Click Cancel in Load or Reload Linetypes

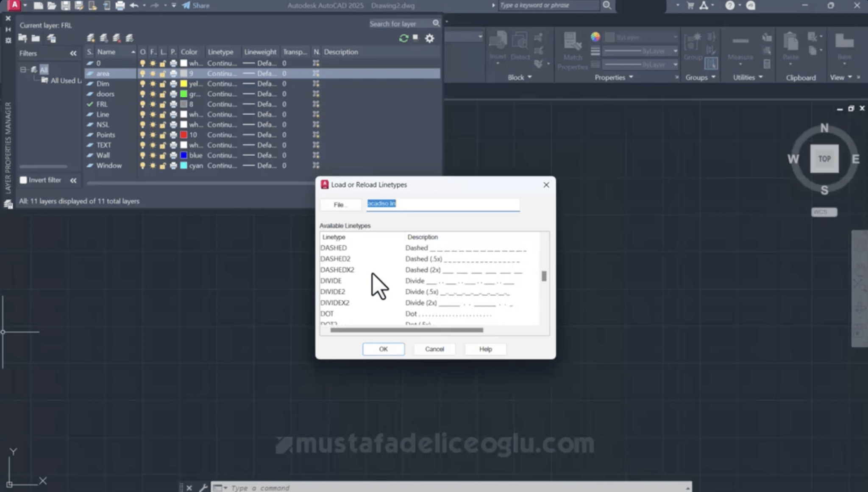tap(434, 349)
